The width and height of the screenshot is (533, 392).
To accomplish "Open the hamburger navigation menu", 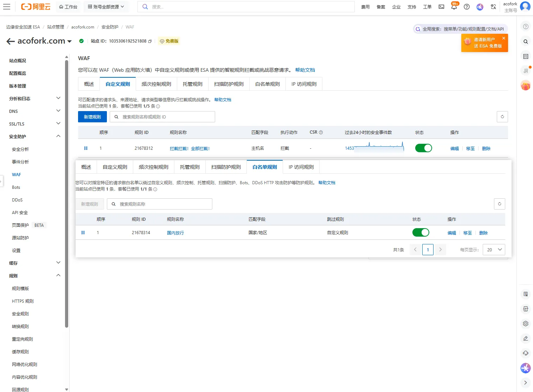I will pos(7,7).
